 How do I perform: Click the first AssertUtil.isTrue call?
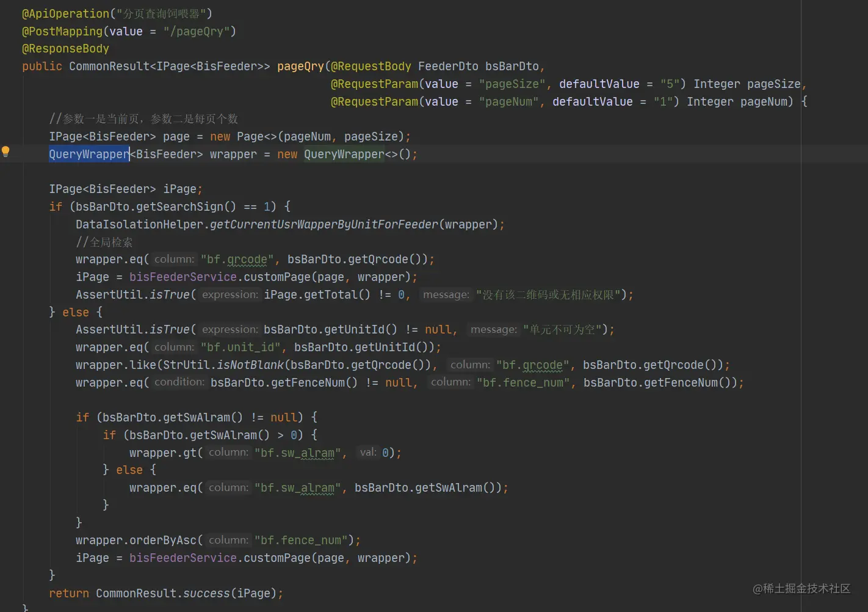pos(133,294)
